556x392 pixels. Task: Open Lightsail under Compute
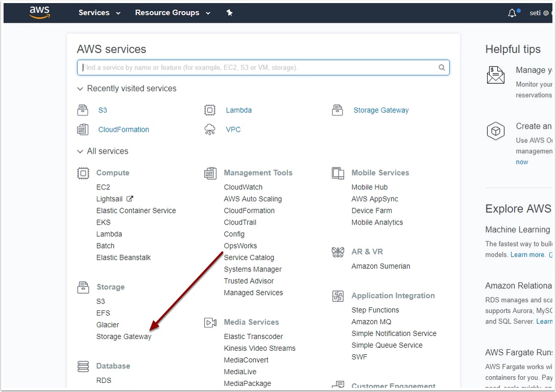109,199
